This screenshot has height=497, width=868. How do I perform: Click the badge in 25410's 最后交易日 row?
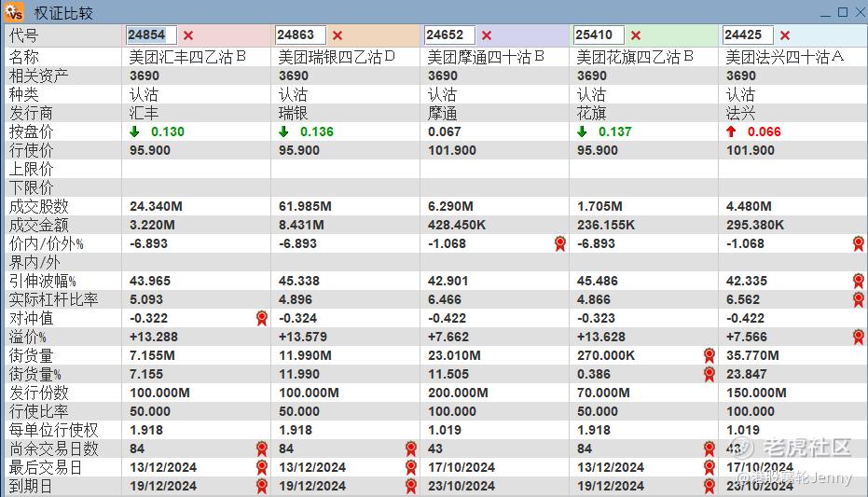tap(710, 467)
